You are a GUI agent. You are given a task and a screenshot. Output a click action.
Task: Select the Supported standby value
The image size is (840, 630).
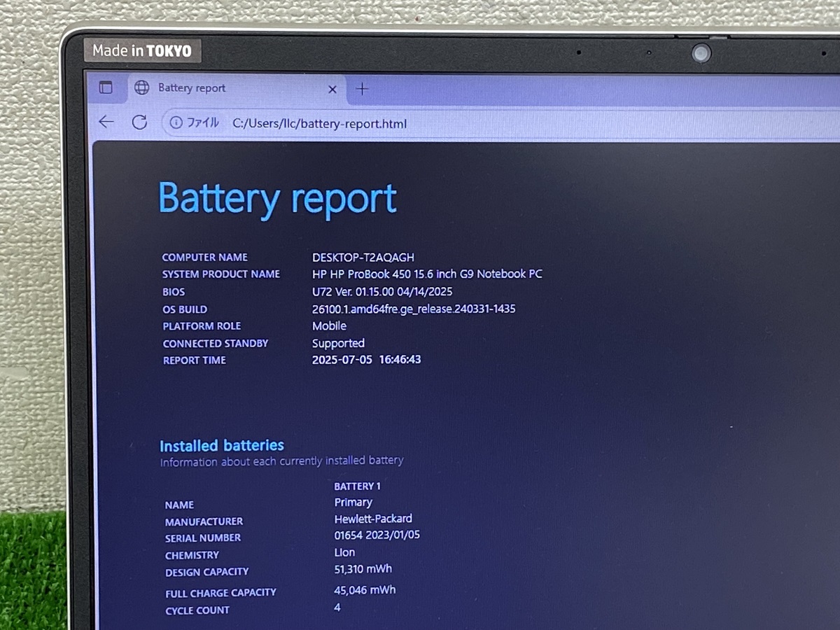pos(338,344)
